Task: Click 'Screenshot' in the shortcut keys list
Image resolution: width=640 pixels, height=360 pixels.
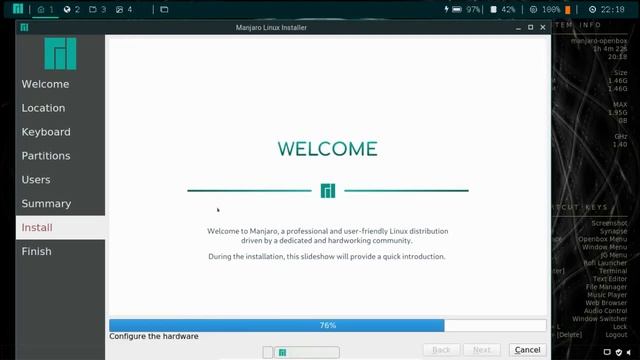Action: point(609,223)
